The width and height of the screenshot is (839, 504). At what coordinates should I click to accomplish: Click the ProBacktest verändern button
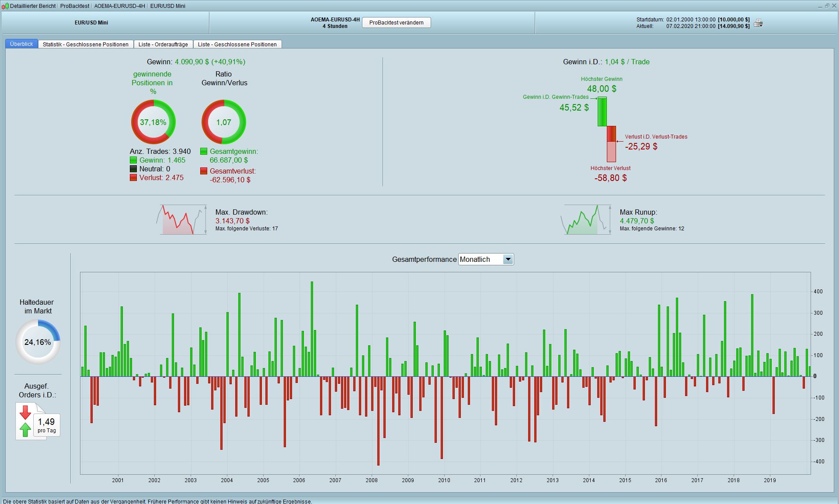click(x=396, y=23)
